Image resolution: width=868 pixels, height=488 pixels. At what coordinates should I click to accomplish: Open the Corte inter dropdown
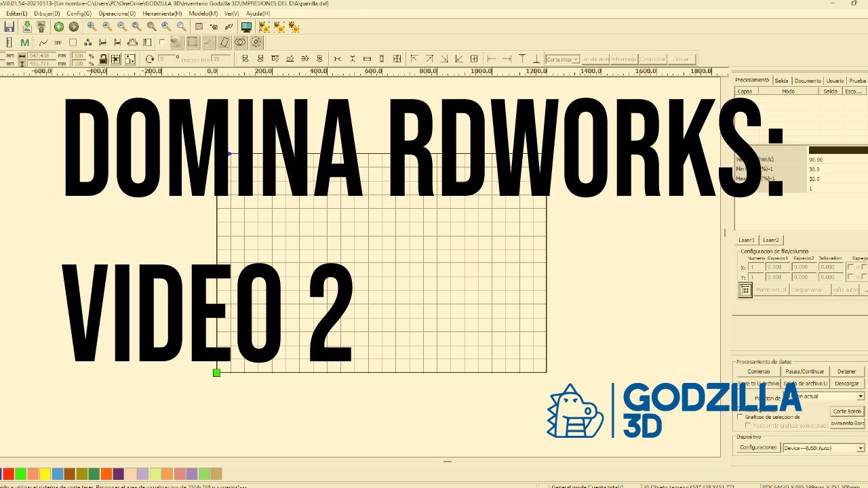pyautogui.click(x=563, y=59)
